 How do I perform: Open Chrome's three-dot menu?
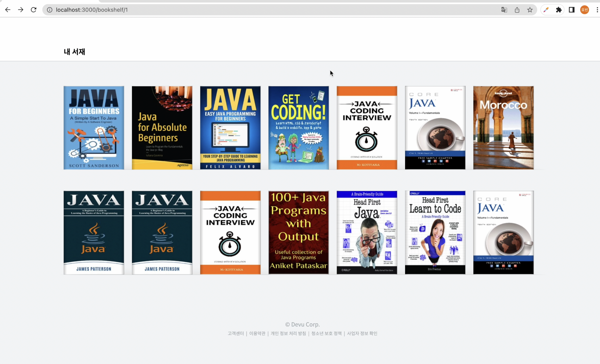(597, 10)
